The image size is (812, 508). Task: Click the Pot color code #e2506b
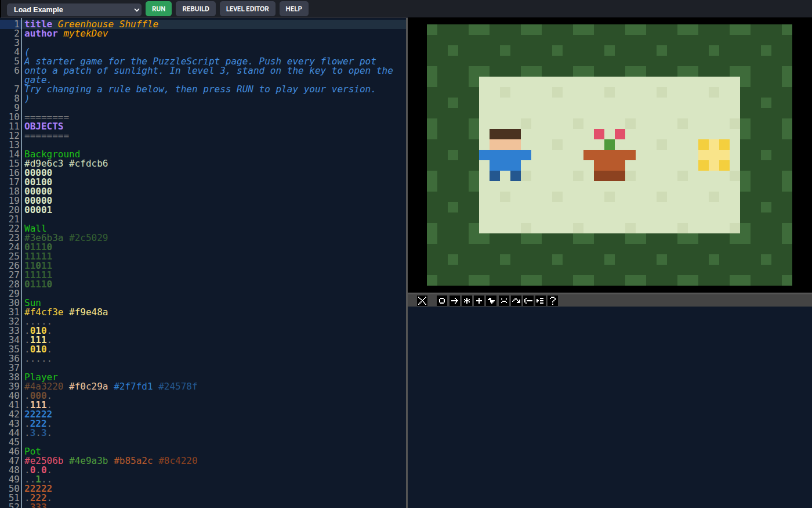point(44,460)
